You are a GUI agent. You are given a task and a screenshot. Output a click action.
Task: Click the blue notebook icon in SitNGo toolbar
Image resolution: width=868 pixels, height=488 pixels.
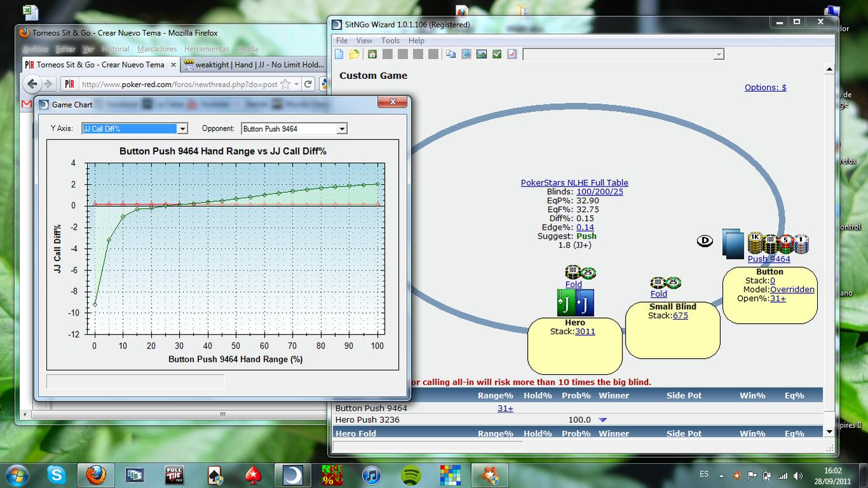[x=466, y=55]
